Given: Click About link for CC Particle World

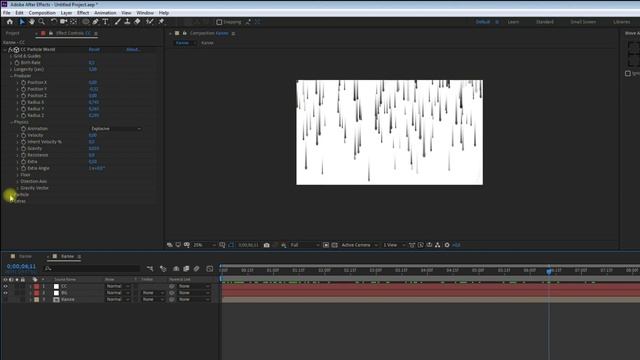Looking at the screenshot, I should click(133, 49).
